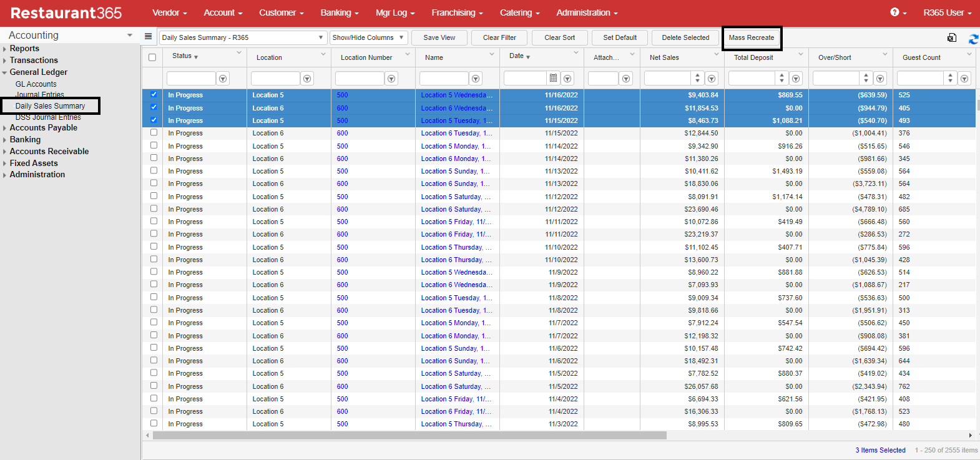980x460 pixels.
Task: Click the filter icon under Attach column
Action: 626,79
